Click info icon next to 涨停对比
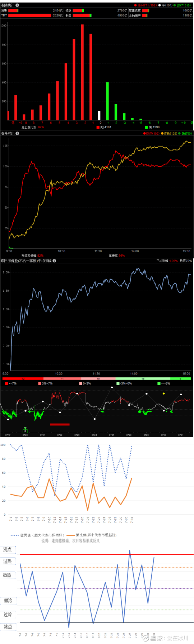This screenshot has height=644, width=194. pyautogui.click(x=17, y=133)
